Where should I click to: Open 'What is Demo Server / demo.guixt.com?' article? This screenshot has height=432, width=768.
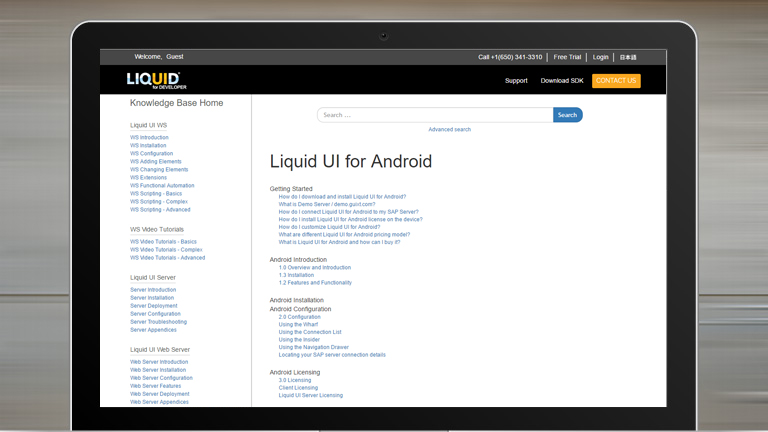coord(326,205)
